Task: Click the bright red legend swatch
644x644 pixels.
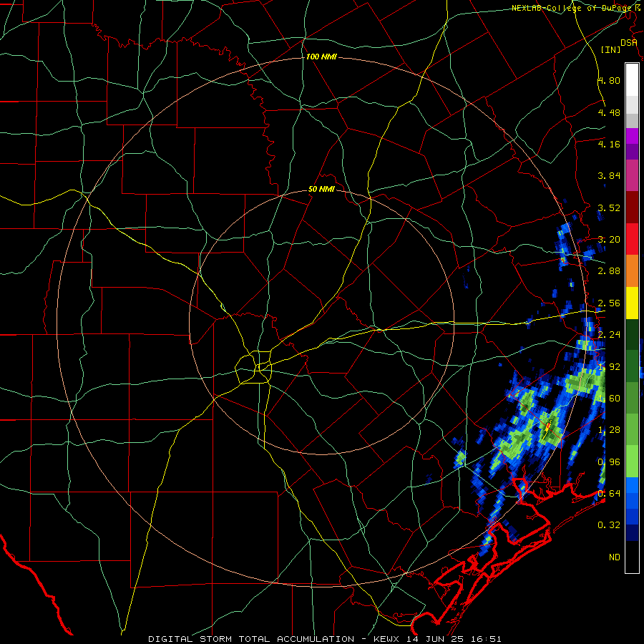Action: (x=632, y=239)
